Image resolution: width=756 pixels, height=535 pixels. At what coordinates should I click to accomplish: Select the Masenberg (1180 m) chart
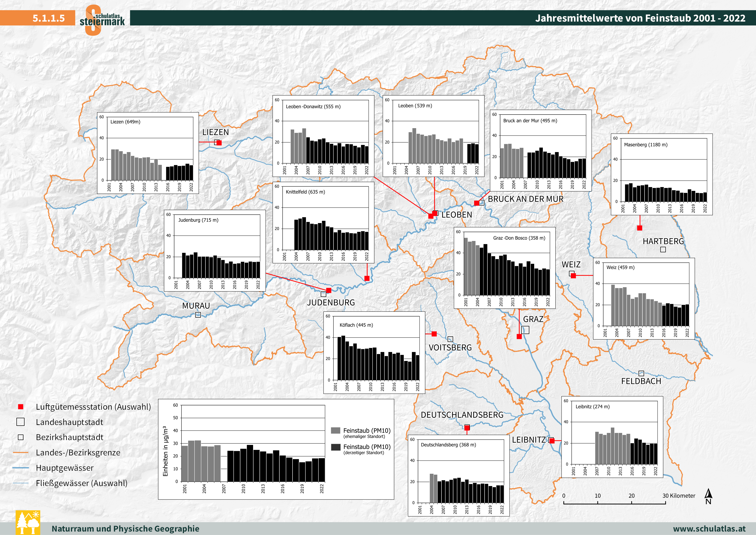coord(662,174)
